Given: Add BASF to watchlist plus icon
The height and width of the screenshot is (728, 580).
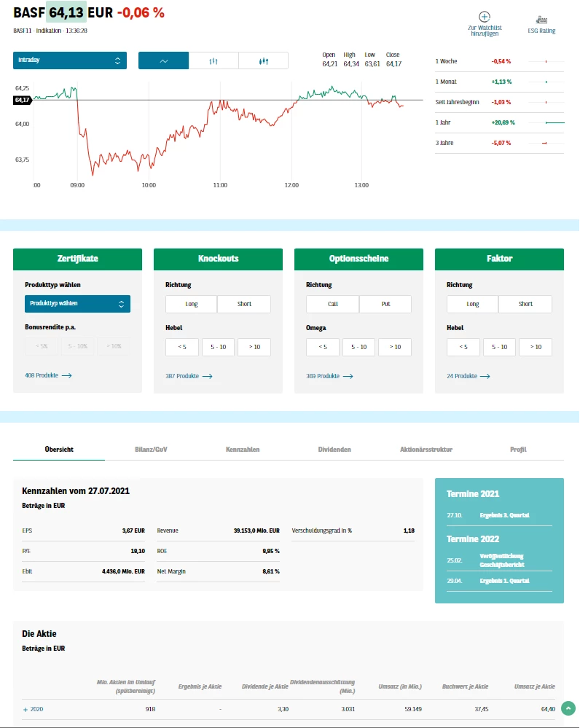Looking at the screenshot, I should 485,17.
